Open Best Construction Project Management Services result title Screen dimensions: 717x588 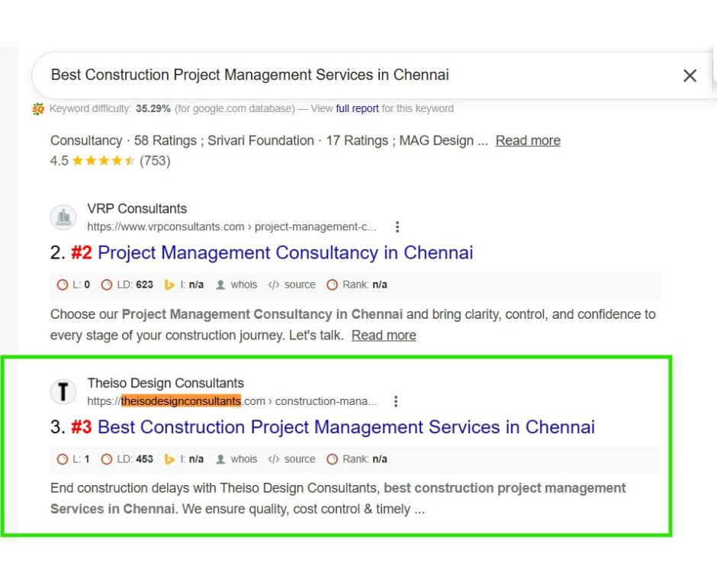coord(346,427)
